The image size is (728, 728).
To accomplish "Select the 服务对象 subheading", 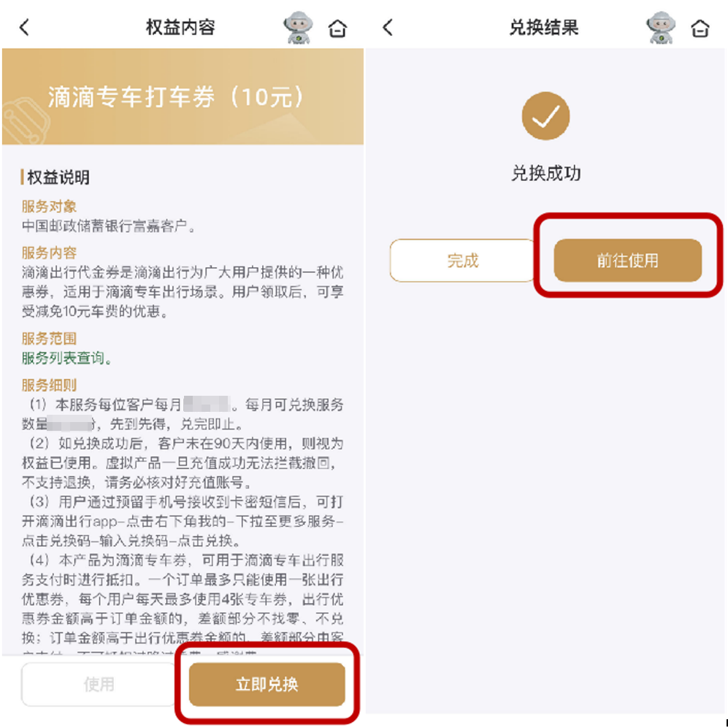I will pyautogui.click(x=49, y=206).
